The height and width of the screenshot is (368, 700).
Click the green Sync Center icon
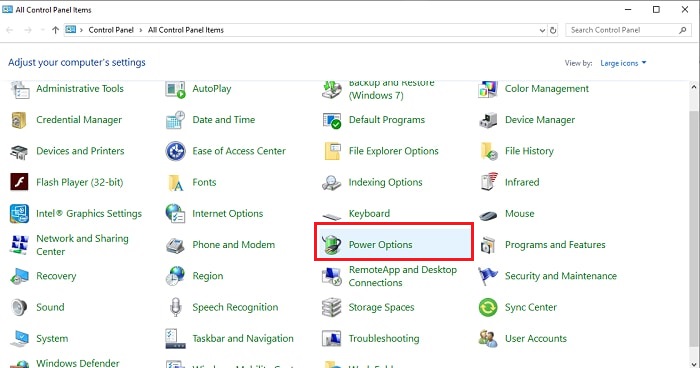tap(488, 307)
